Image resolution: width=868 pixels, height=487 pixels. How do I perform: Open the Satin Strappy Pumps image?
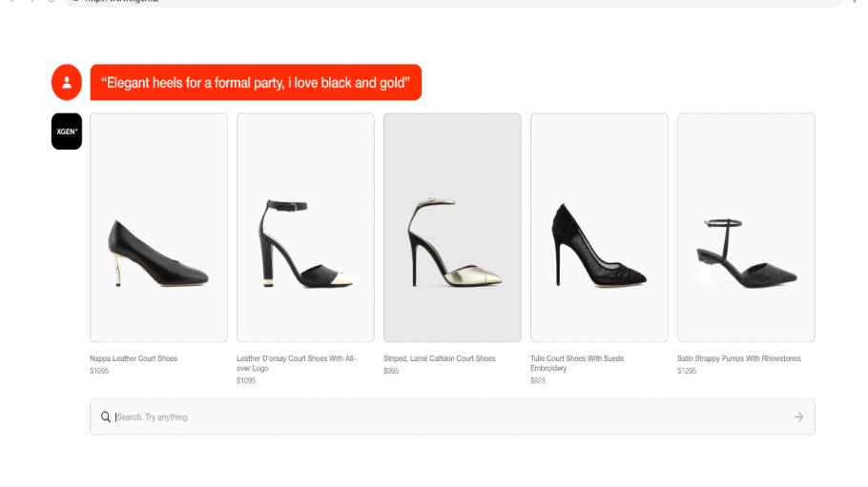tap(746, 228)
